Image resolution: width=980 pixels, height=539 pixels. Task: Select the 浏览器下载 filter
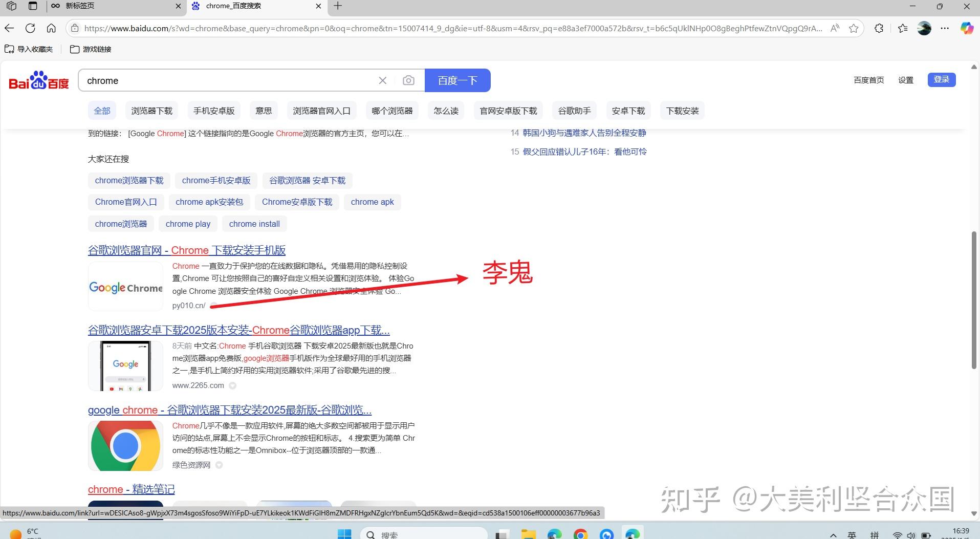[x=151, y=111]
